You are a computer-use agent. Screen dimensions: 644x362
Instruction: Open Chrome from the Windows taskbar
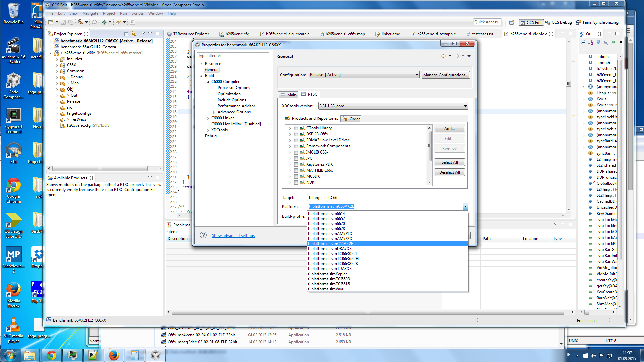(51, 355)
